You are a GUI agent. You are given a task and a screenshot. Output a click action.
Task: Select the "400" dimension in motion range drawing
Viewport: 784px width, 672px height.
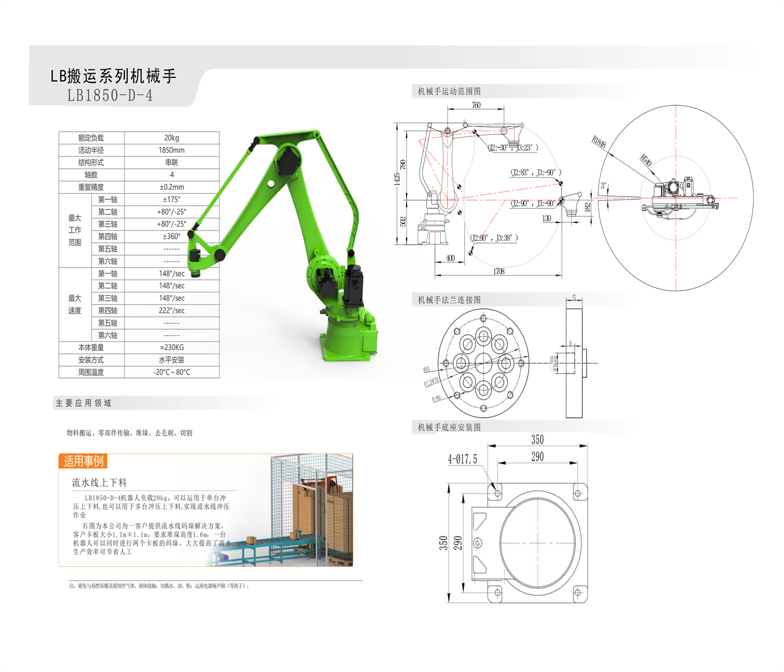click(450, 258)
